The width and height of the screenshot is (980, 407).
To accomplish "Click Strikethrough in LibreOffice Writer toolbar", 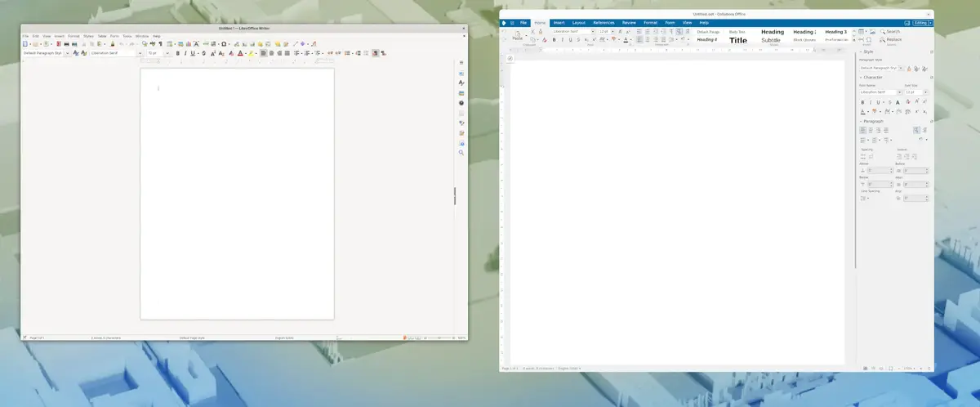I will click(x=203, y=53).
